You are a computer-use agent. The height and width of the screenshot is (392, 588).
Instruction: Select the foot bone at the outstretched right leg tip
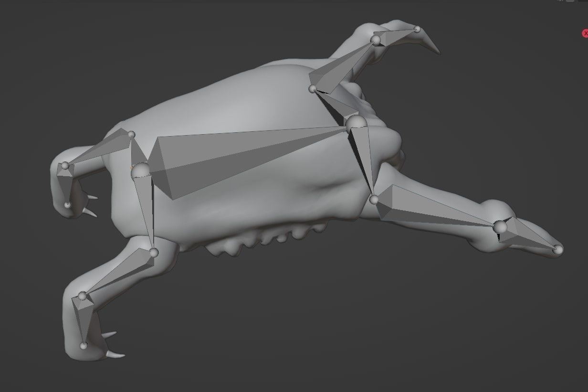527,234
